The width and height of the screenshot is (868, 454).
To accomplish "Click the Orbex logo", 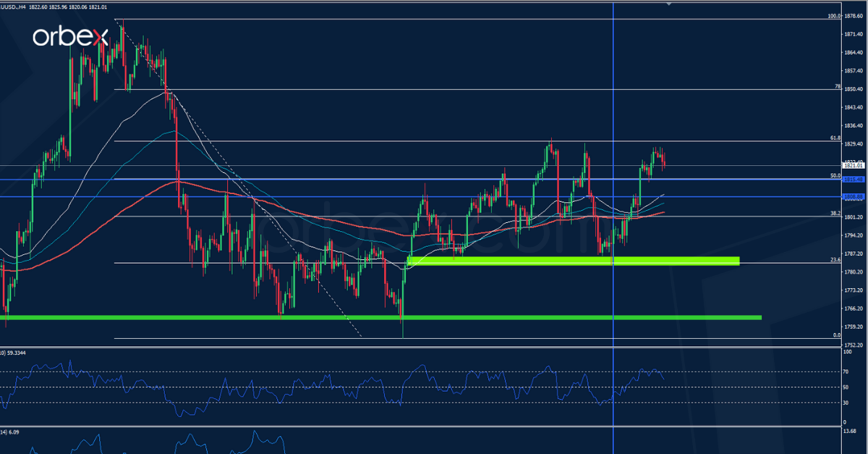I will [x=70, y=37].
